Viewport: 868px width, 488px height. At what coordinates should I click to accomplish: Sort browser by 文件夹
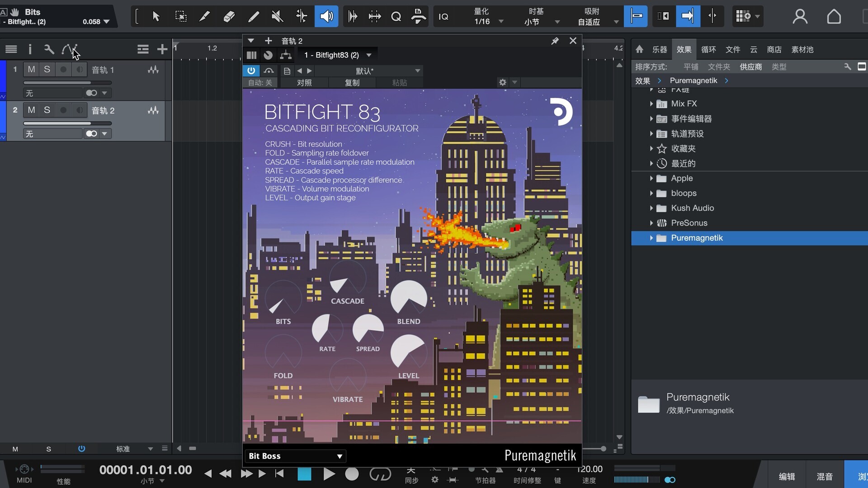point(719,67)
